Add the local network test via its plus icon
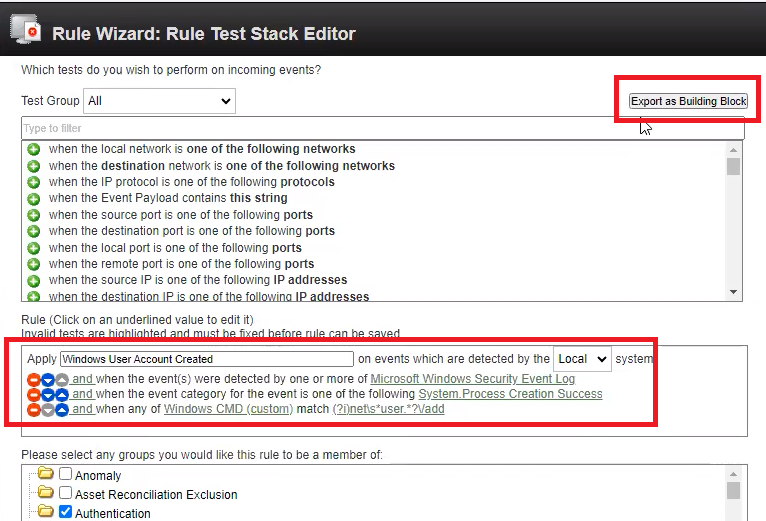 pos(34,149)
